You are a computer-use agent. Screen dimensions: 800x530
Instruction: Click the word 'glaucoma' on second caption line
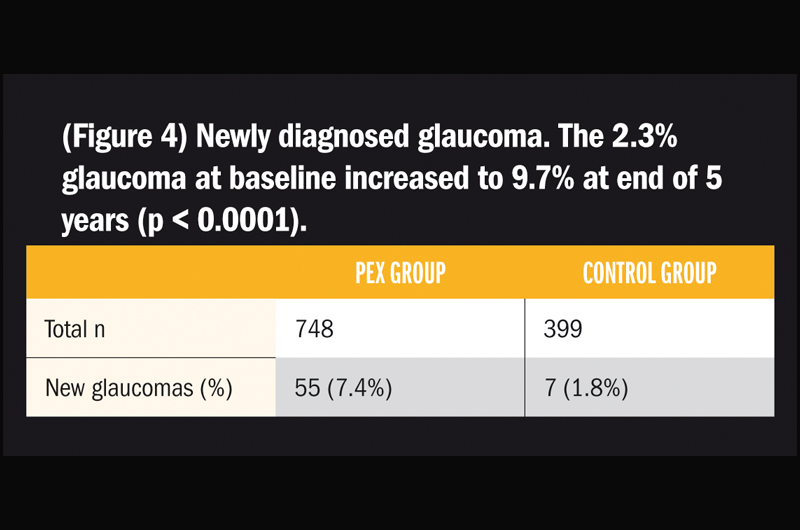[124, 180]
